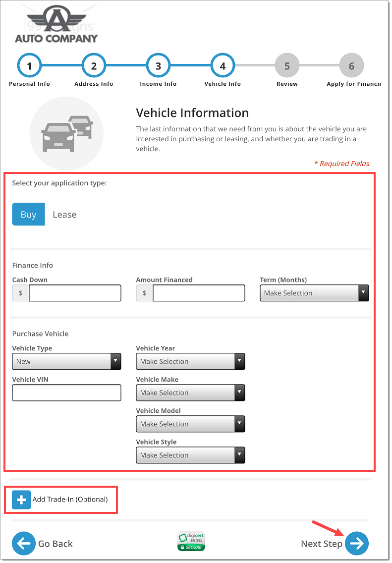Screen dimensions: 392x563
Task: Jump to step 5 Review
Action: tap(287, 66)
